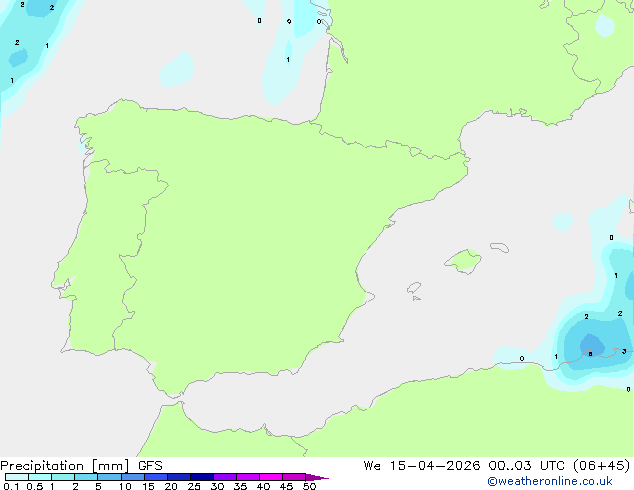The height and width of the screenshot is (490, 634).
Task: Click the '0.5' legend scale label
Action: [x=35, y=486]
